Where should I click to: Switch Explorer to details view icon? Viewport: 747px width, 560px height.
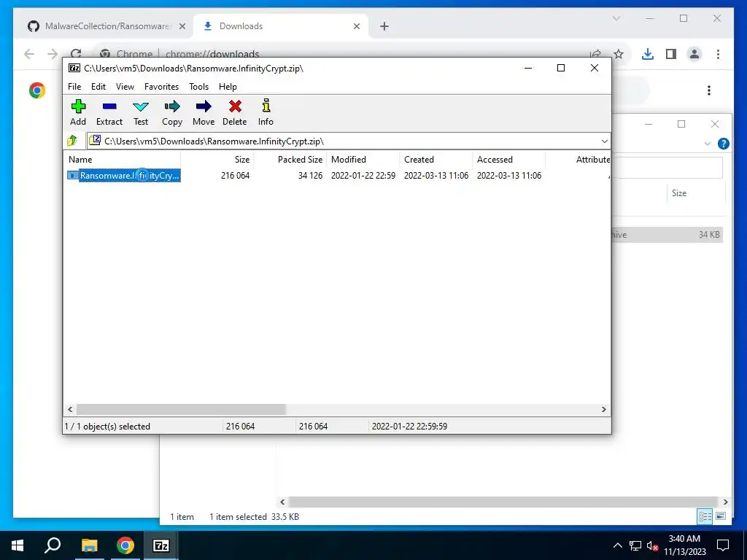(705, 516)
